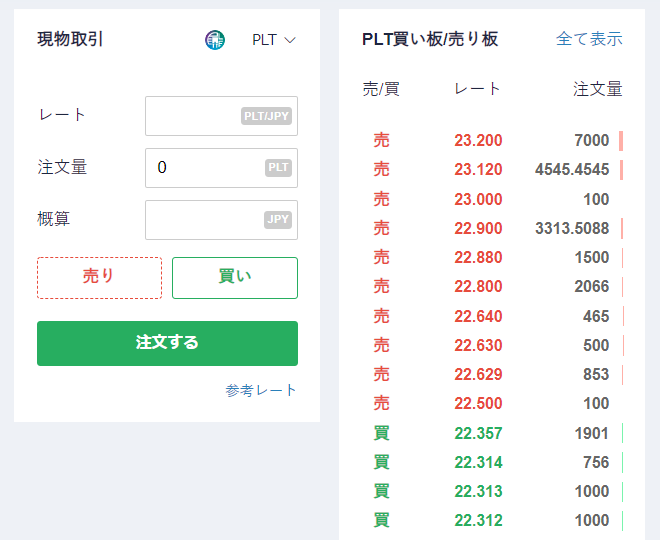Open the PLT currency dropdown

click(x=274, y=40)
